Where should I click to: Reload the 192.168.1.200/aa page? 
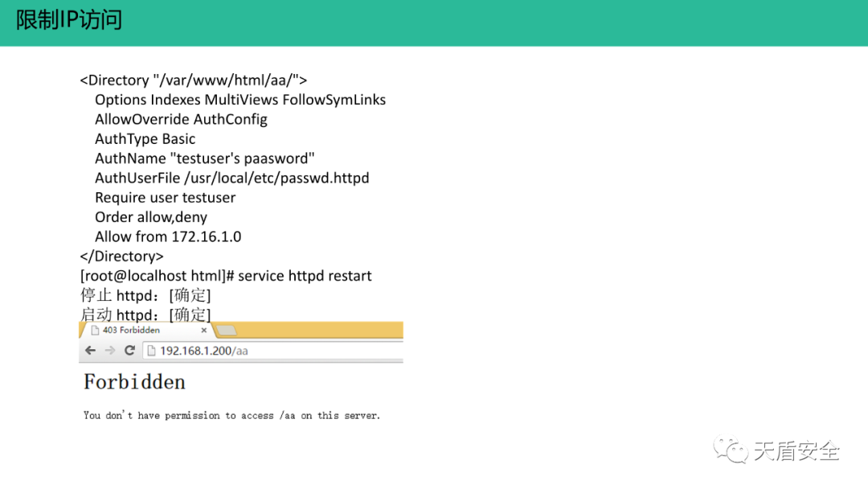[x=129, y=351]
